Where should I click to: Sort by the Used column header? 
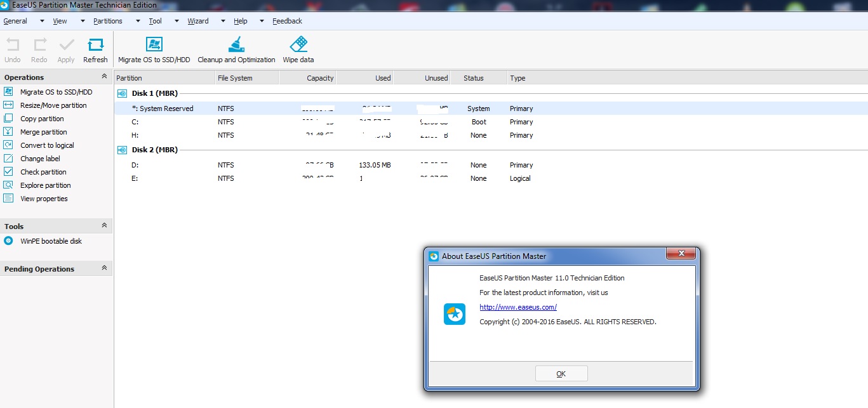pyautogui.click(x=364, y=78)
